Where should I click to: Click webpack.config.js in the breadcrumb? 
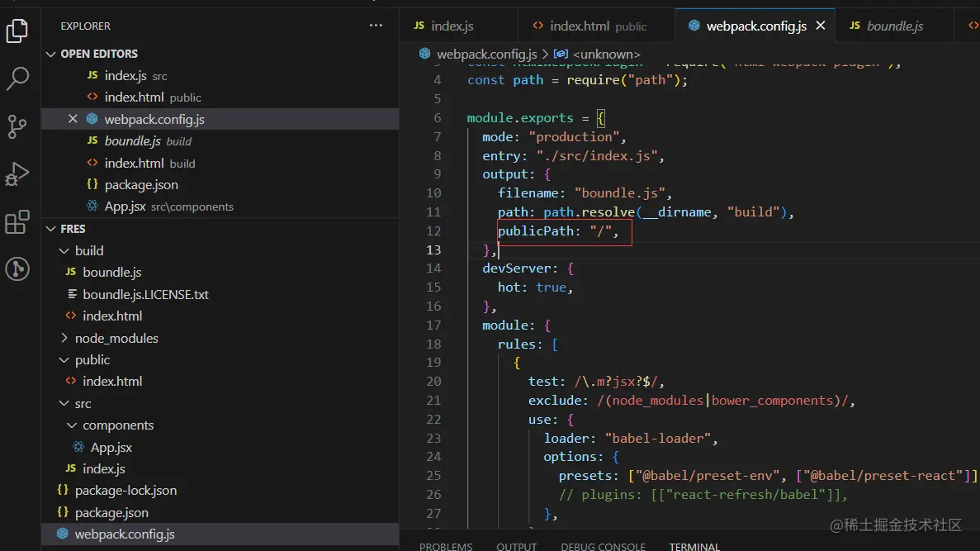[487, 55]
